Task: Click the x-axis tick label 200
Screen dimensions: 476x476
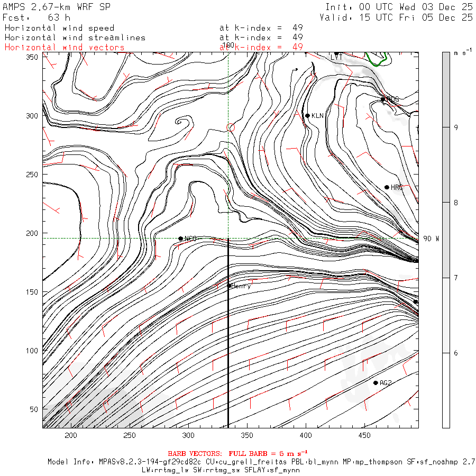Action: coord(71,436)
